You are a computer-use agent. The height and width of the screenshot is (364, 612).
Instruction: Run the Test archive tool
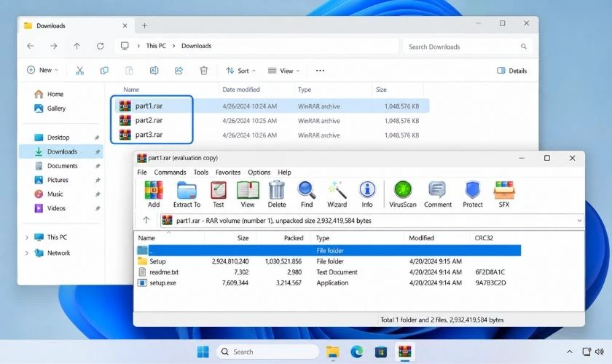219,194
